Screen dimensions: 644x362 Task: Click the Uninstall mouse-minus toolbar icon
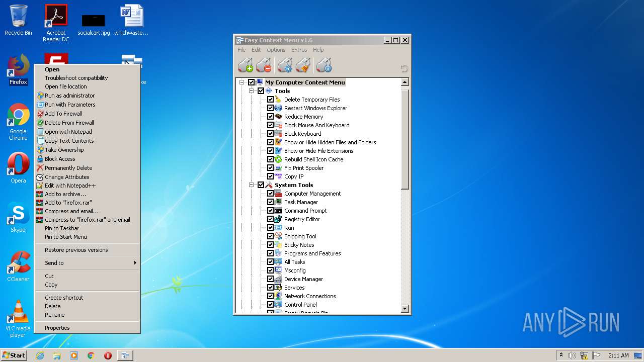[x=264, y=65]
